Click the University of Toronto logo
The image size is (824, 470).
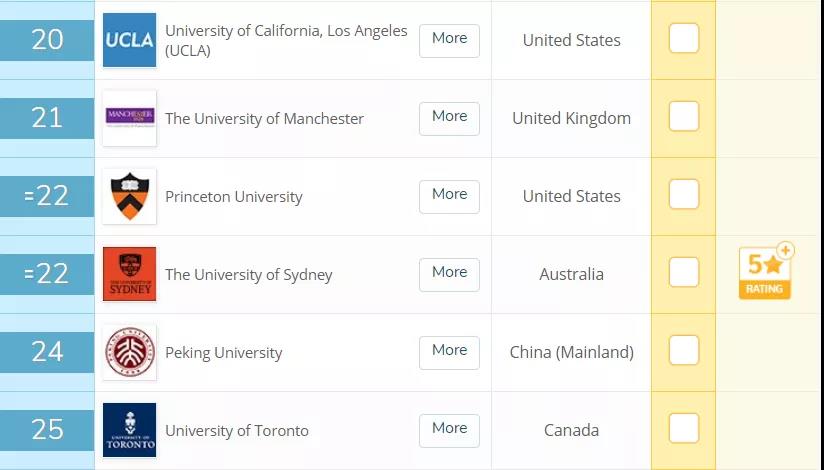click(130, 430)
